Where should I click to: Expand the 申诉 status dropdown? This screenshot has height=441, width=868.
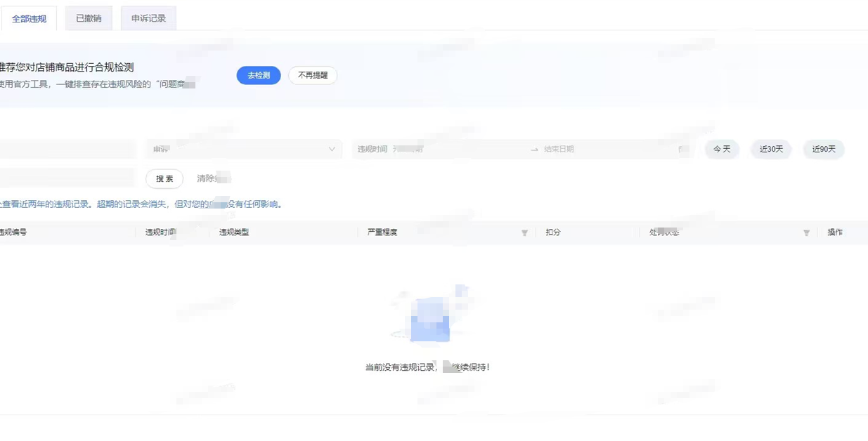[242, 149]
